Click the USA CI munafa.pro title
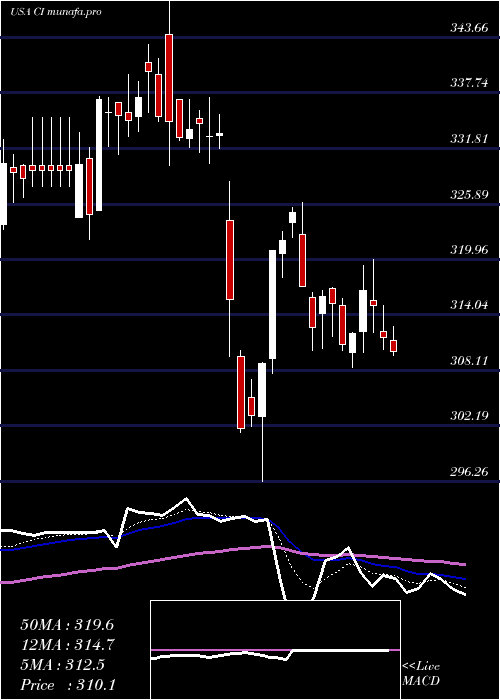The height and width of the screenshot is (700, 500). pyautogui.click(x=56, y=12)
